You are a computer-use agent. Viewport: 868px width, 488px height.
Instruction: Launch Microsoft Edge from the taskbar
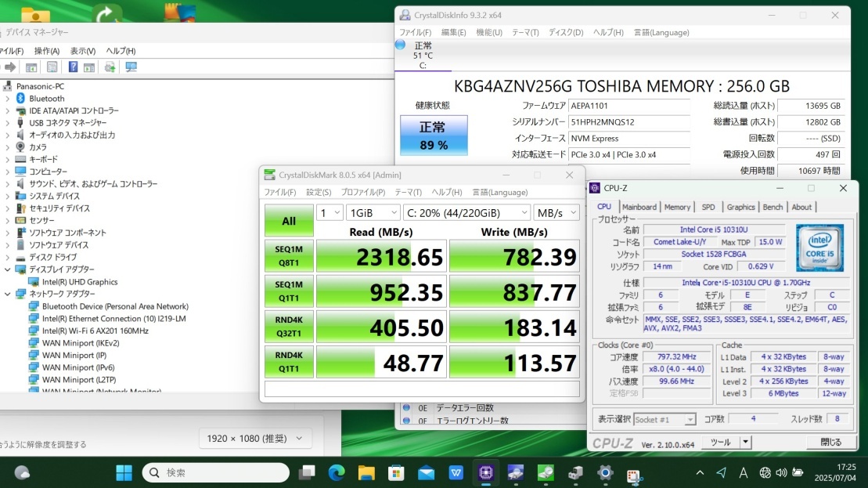click(337, 472)
